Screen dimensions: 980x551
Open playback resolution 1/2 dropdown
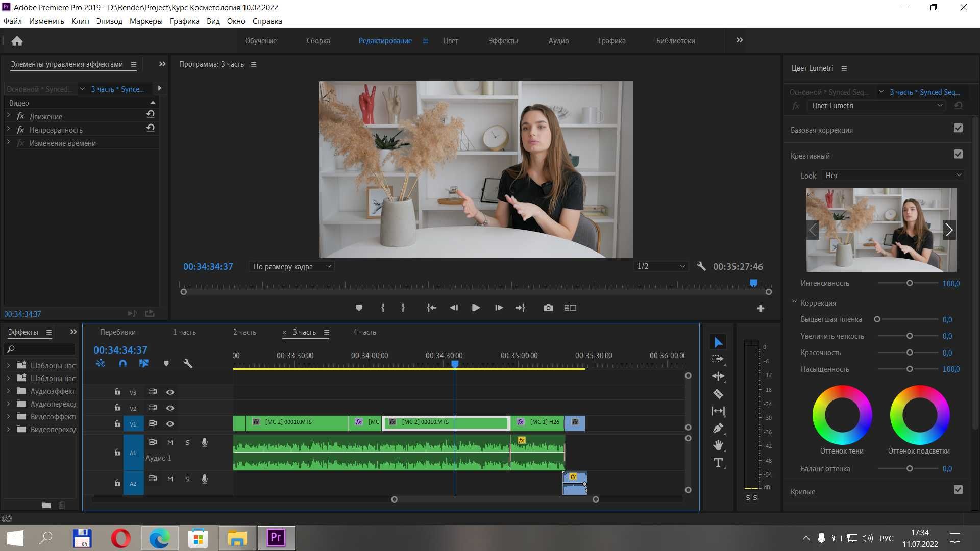[x=661, y=266]
